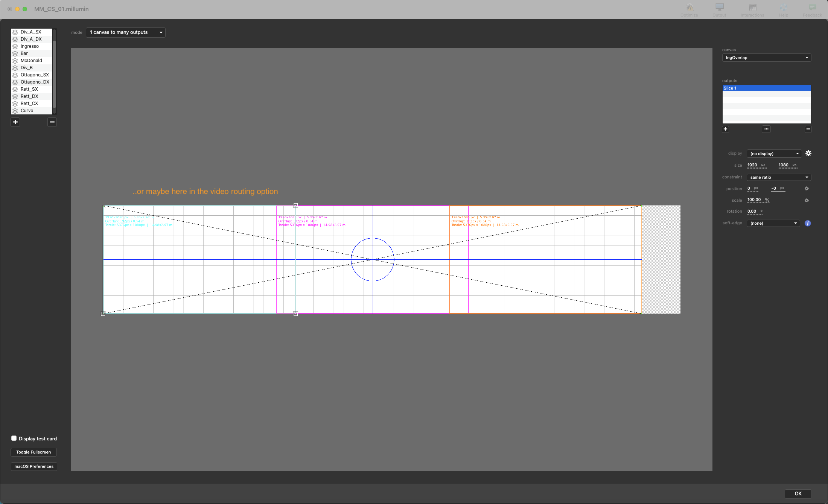Open the same ratio constraint dropdown
The image size is (828, 504).
coord(778,177)
